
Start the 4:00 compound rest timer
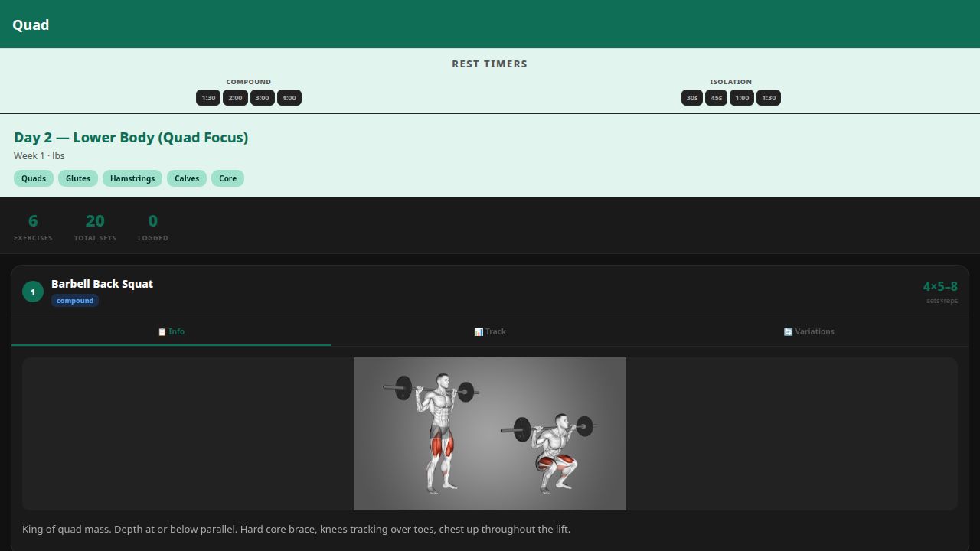tap(289, 98)
